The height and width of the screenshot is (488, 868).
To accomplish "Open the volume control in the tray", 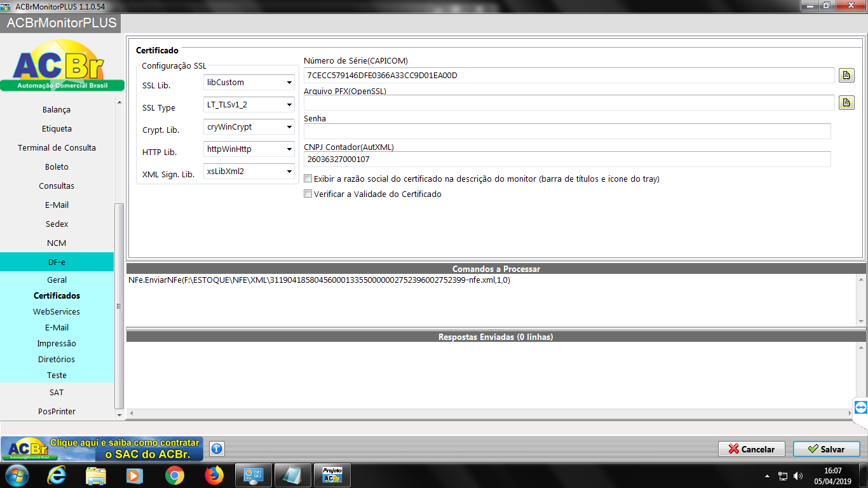I will tap(798, 475).
